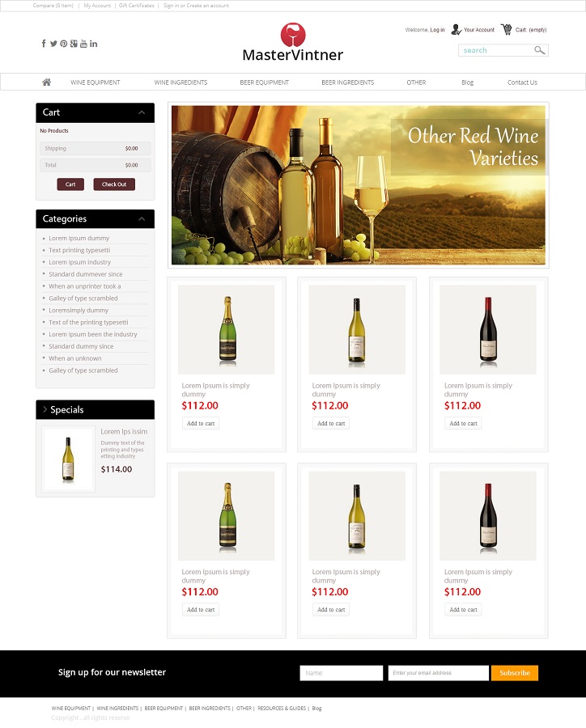Open the WINE EQUIPMENT menu

coord(96,83)
